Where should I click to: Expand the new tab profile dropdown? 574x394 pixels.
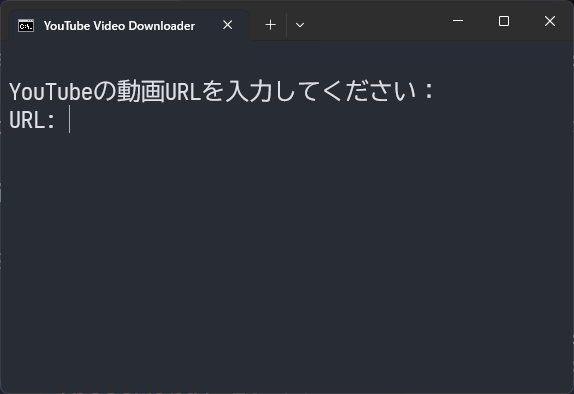(x=300, y=25)
